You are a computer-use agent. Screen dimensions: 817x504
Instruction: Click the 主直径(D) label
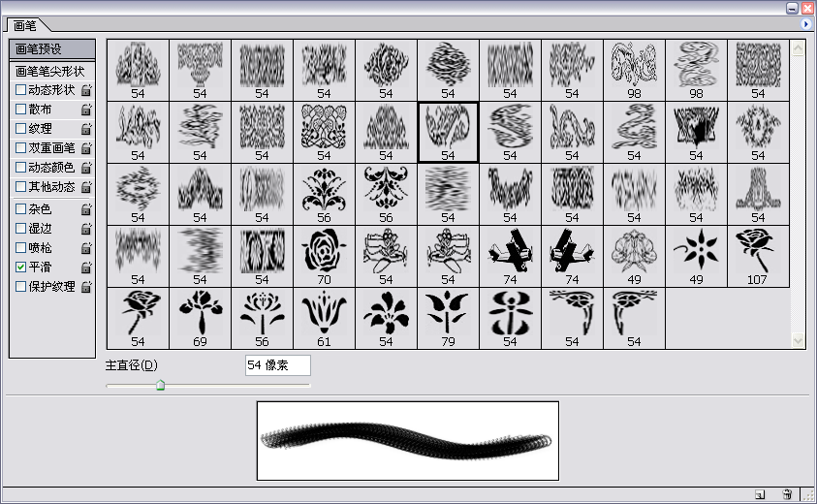coord(131,365)
